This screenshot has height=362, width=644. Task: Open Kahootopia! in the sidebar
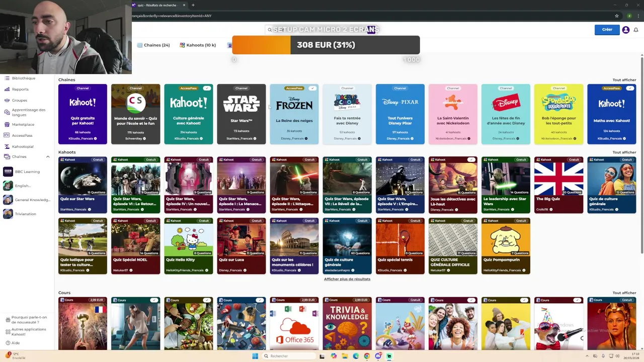pos(23,146)
